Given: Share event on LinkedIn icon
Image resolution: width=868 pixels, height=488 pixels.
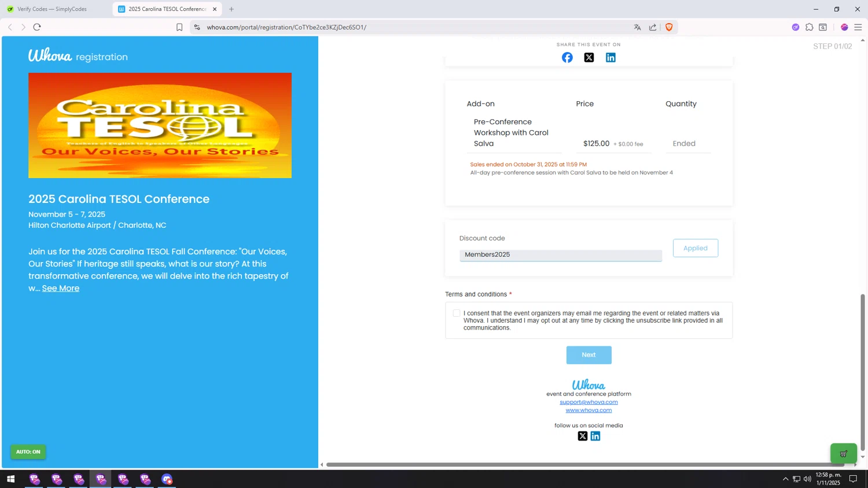Looking at the screenshot, I should click(x=610, y=57).
